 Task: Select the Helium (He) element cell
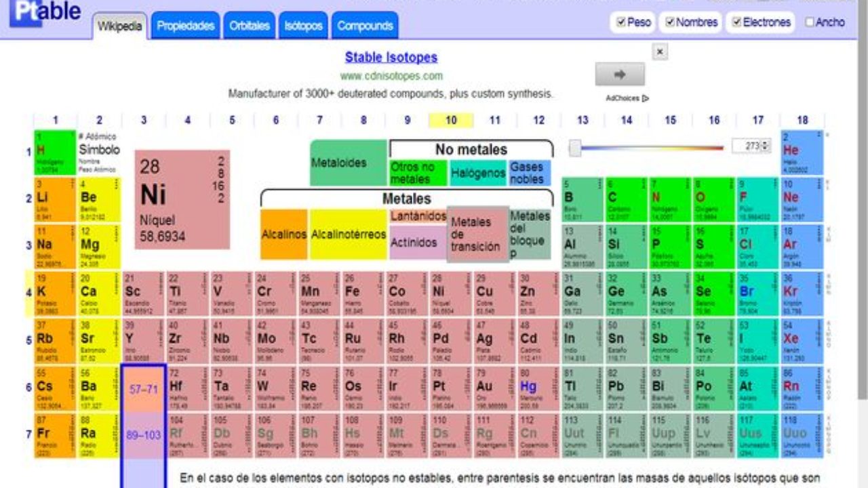801,152
